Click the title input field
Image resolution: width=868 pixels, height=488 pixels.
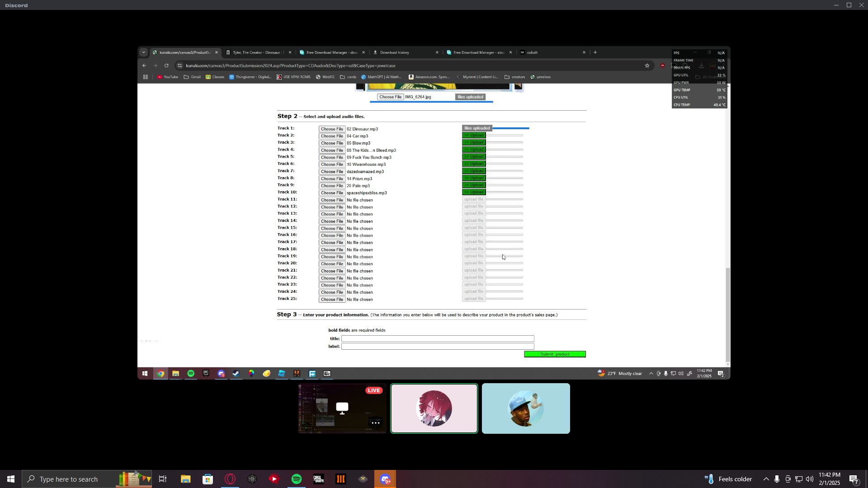[x=437, y=338]
